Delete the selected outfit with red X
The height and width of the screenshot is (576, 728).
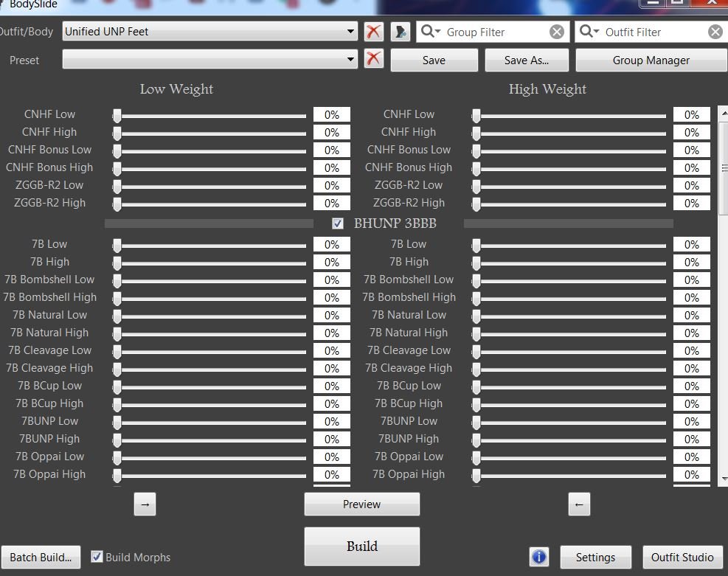374,32
